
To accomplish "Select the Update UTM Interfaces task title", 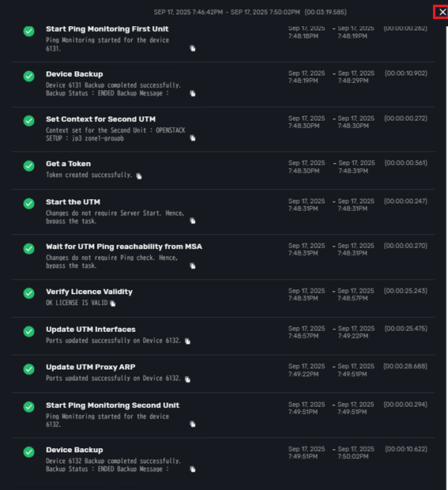I will 91,330.
